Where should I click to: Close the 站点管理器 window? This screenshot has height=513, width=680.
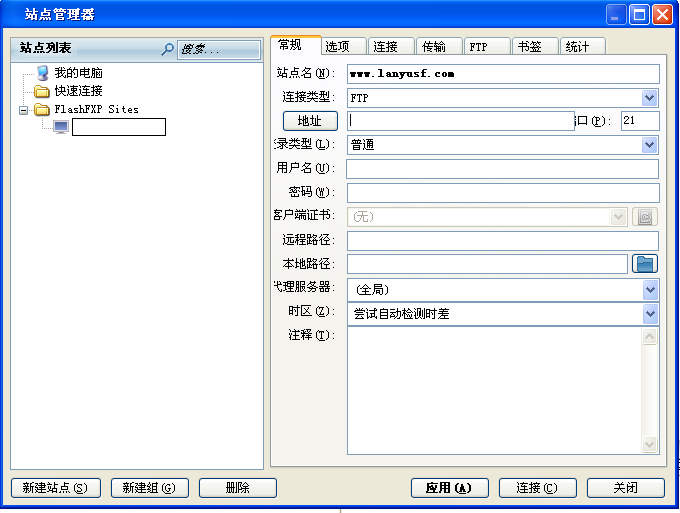pos(662,15)
